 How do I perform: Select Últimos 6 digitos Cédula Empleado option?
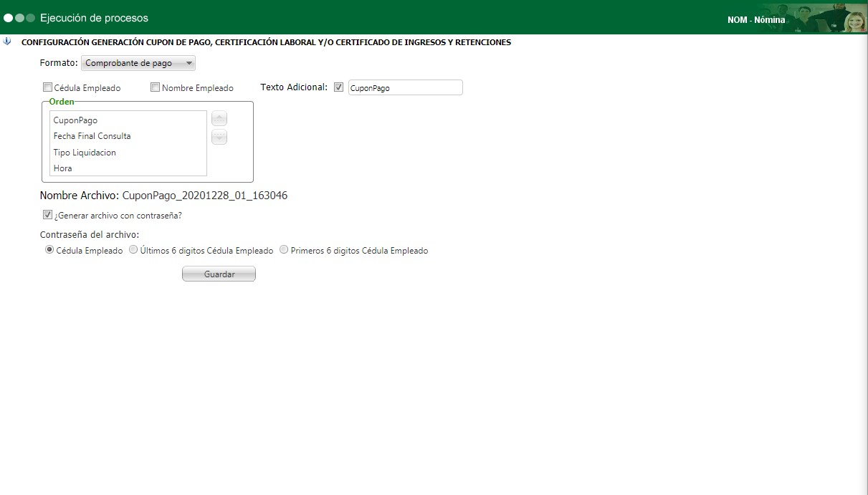pos(133,250)
